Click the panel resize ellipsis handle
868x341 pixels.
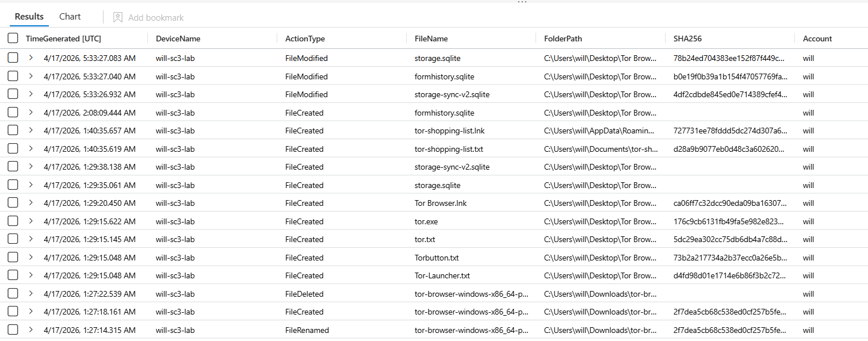point(522,2)
